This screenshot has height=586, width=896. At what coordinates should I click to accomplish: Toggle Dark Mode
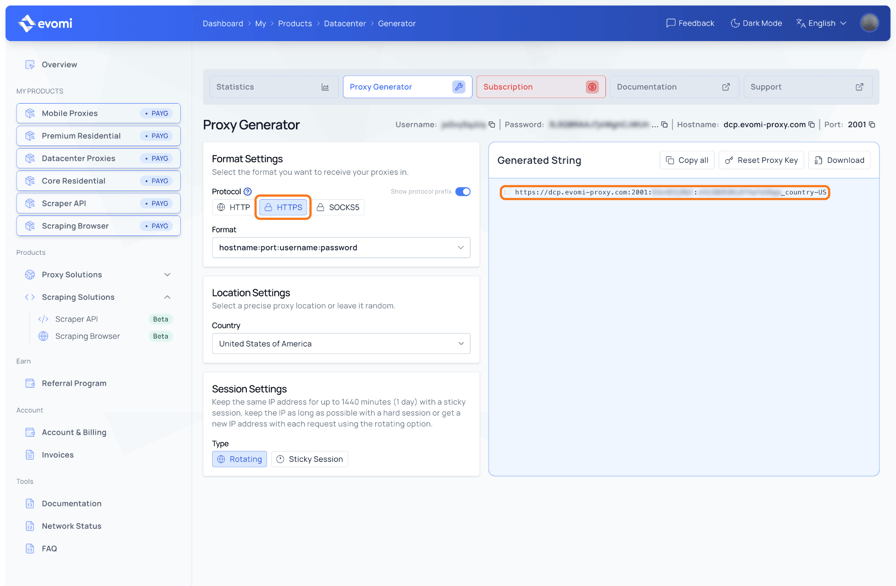(756, 23)
